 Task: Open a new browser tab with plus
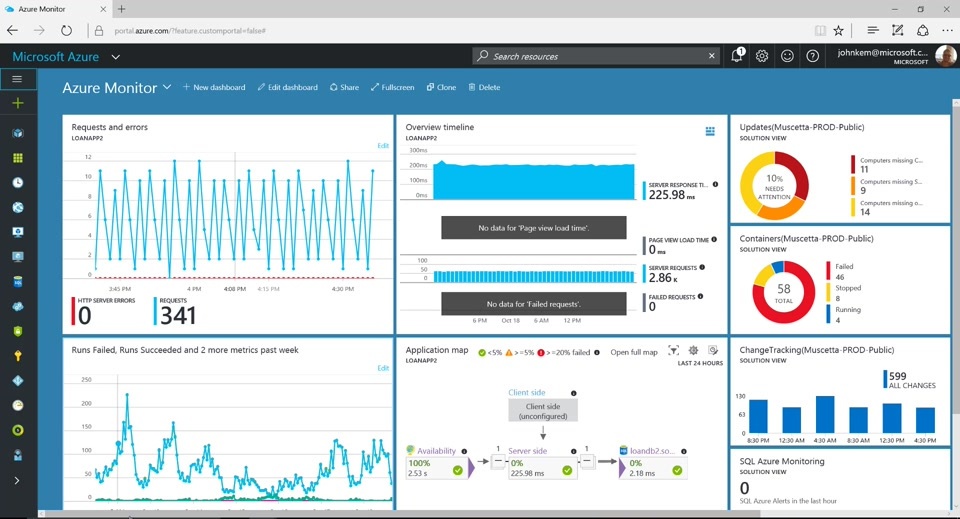tap(121, 9)
